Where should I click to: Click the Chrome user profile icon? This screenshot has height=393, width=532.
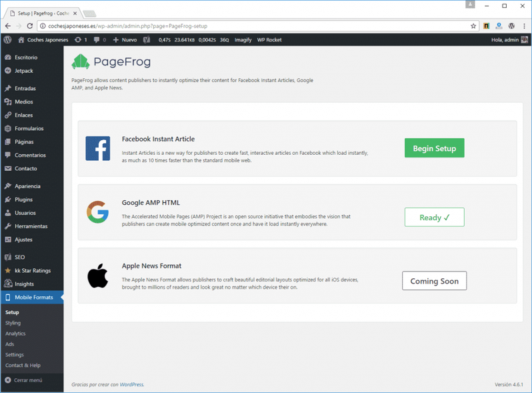470,5
